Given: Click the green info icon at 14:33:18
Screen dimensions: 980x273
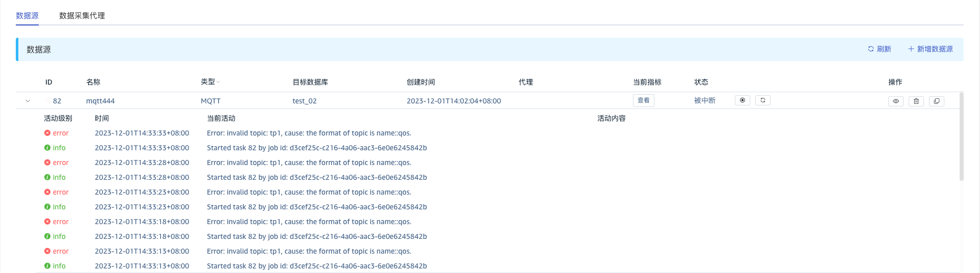Looking at the screenshot, I should coord(47,236).
